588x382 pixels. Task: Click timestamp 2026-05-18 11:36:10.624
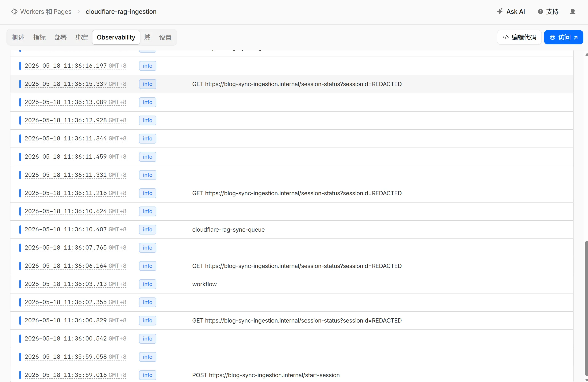coord(75,211)
